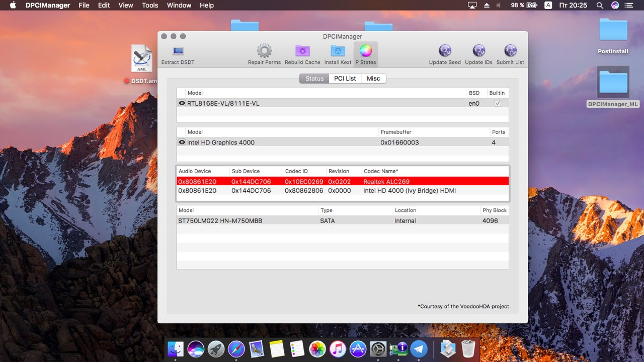This screenshot has height=362, width=644.
Task: Switch to the Misc tab
Action: click(373, 79)
